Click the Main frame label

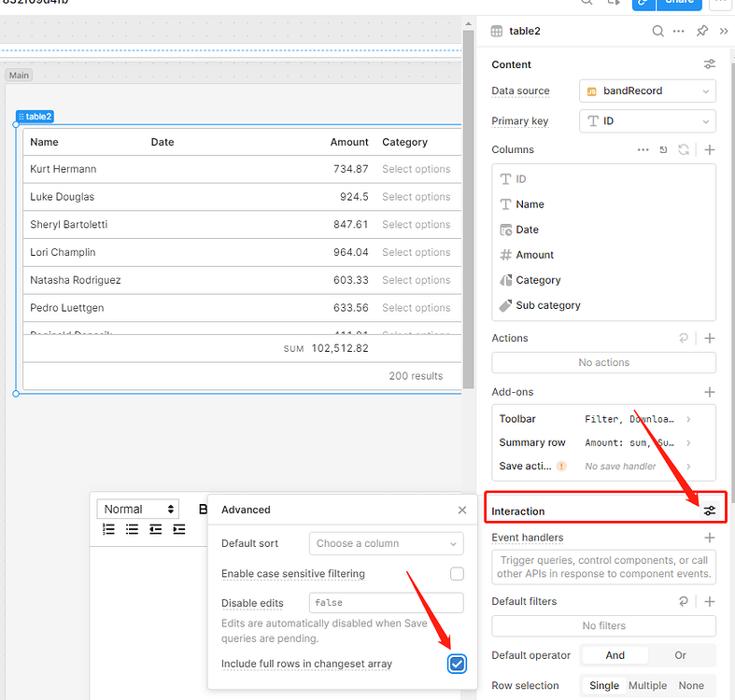click(x=19, y=76)
